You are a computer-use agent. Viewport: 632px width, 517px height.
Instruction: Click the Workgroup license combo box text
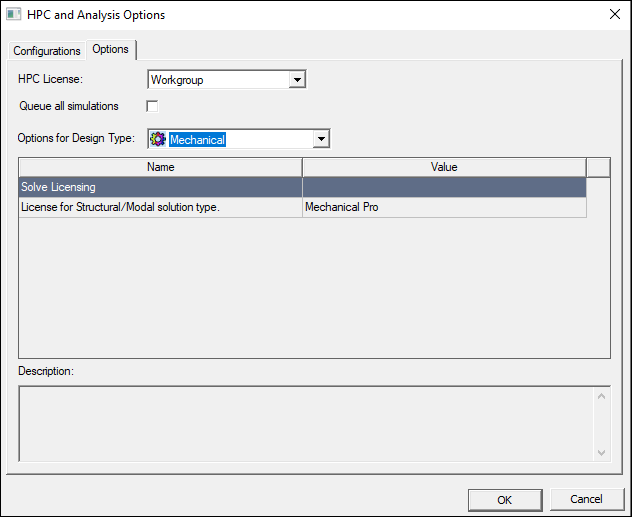tap(177, 80)
